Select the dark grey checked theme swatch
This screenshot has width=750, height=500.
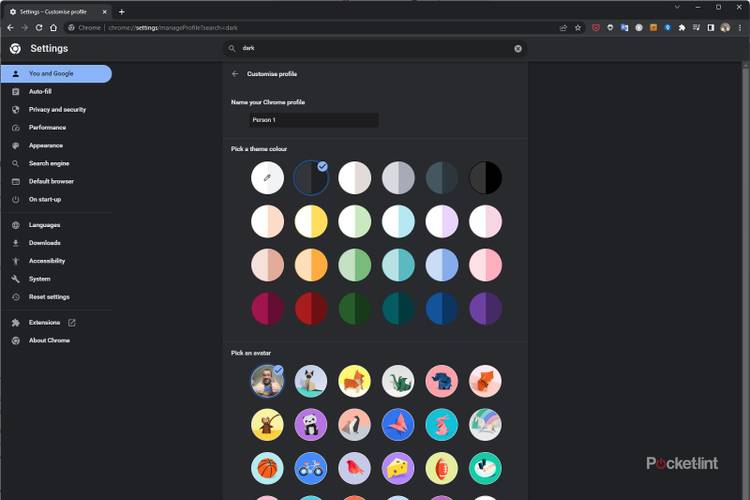click(311, 178)
